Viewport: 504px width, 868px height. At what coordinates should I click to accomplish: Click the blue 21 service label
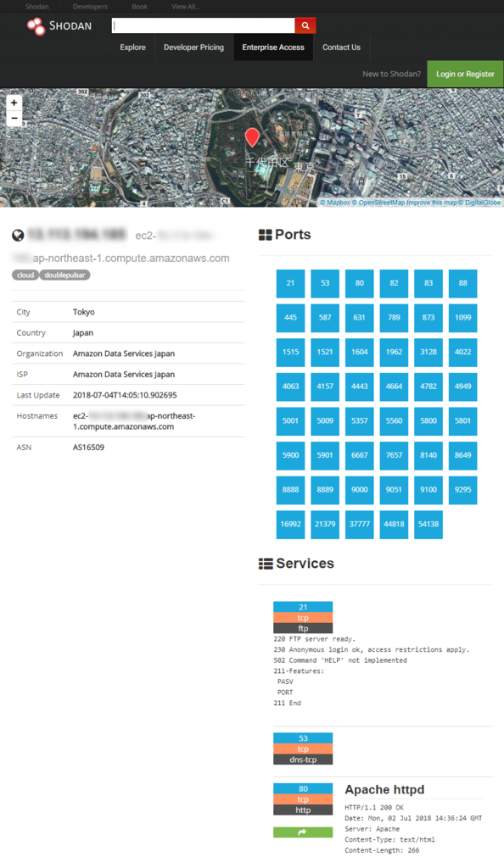pos(303,607)
